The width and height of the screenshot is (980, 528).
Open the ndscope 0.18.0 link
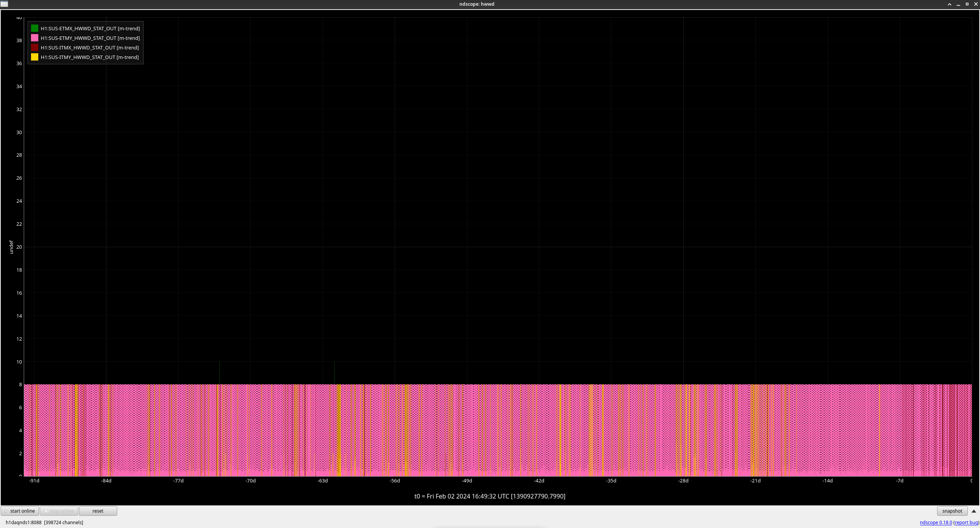point(936,522)
